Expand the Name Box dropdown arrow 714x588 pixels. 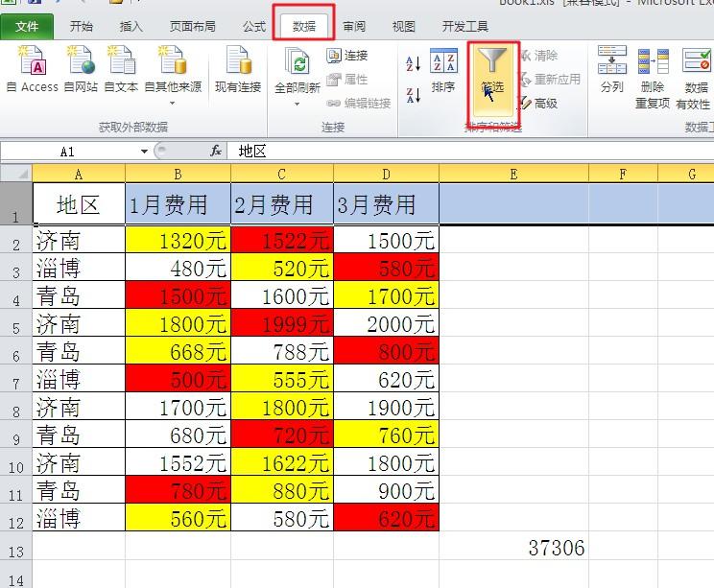pyautogui.click(x=144, y=152)
